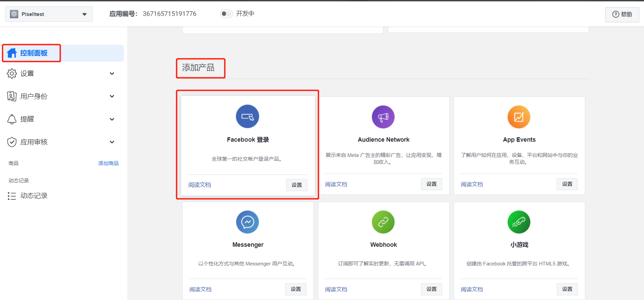Click the App Events card title
644x300 pixels.
pos(519,140)
